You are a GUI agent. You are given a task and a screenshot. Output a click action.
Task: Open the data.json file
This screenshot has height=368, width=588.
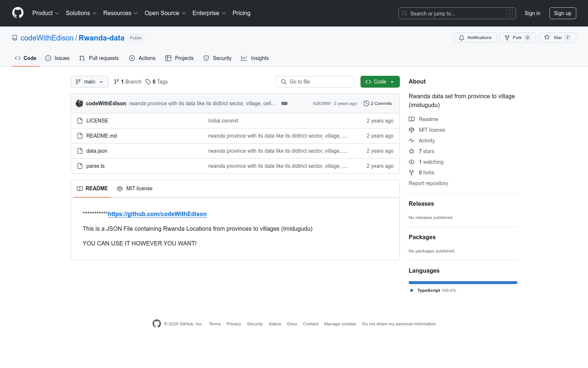click(97, 151)
